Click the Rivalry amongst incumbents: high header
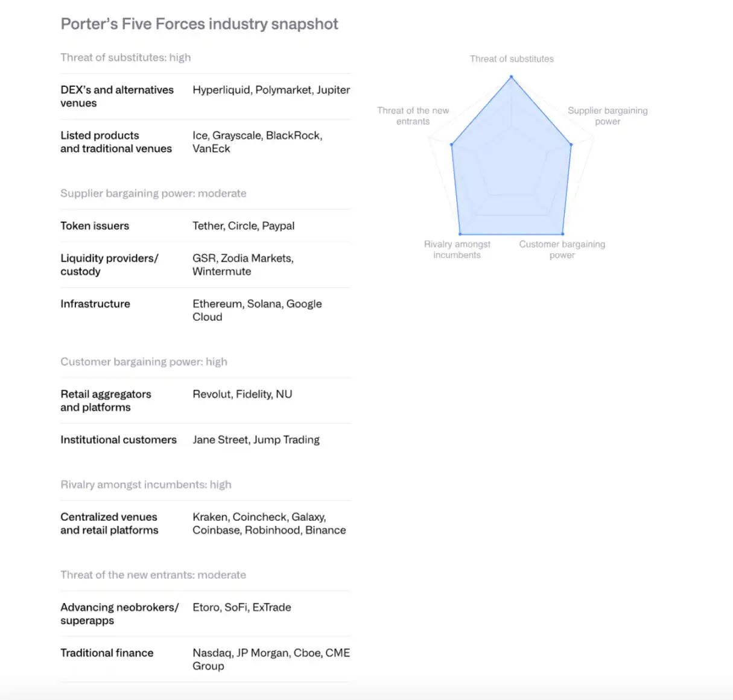Image resolution: width=733 pixels, height=700 pixels. [146, 485]
